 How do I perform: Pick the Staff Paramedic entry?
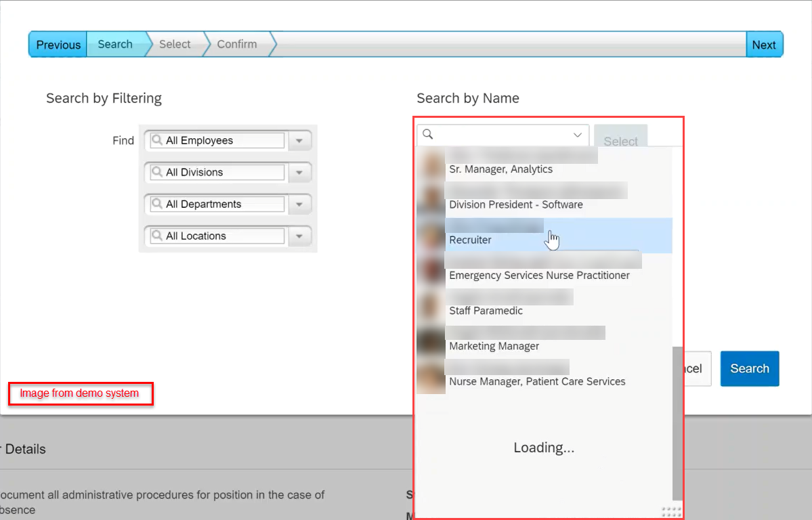pyautogui.click(x=544, y=305)
